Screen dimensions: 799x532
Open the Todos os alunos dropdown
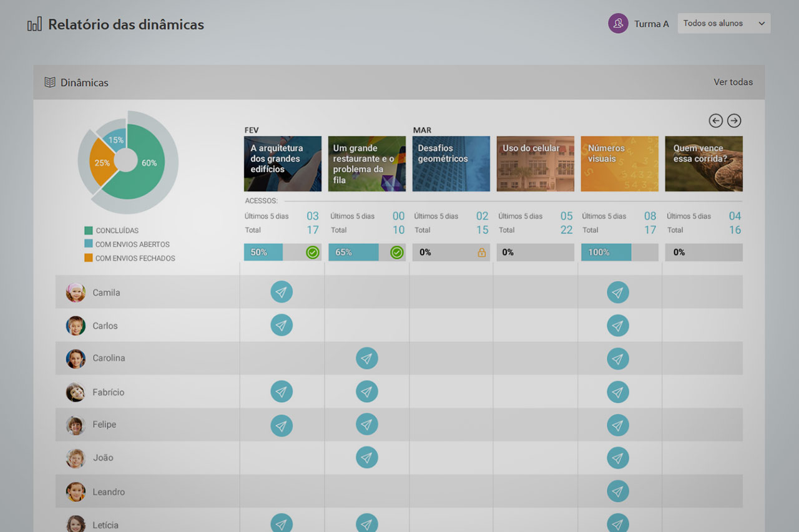click(723, 24)
